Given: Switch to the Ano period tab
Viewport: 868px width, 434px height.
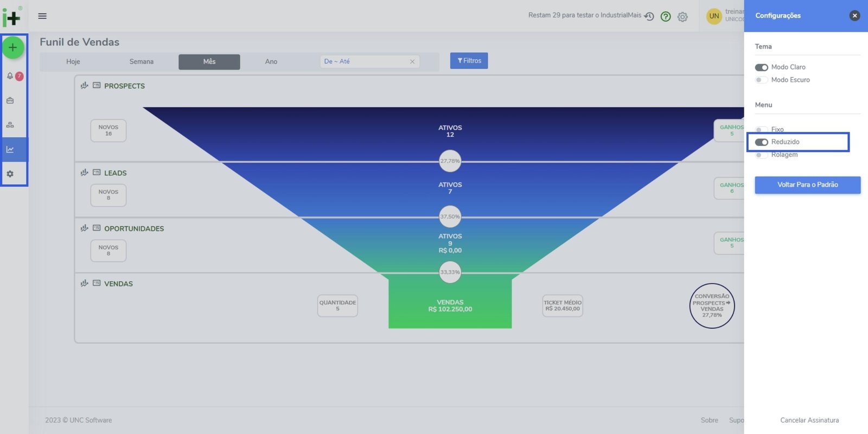Looking at the screenshot, I should 271,62.
